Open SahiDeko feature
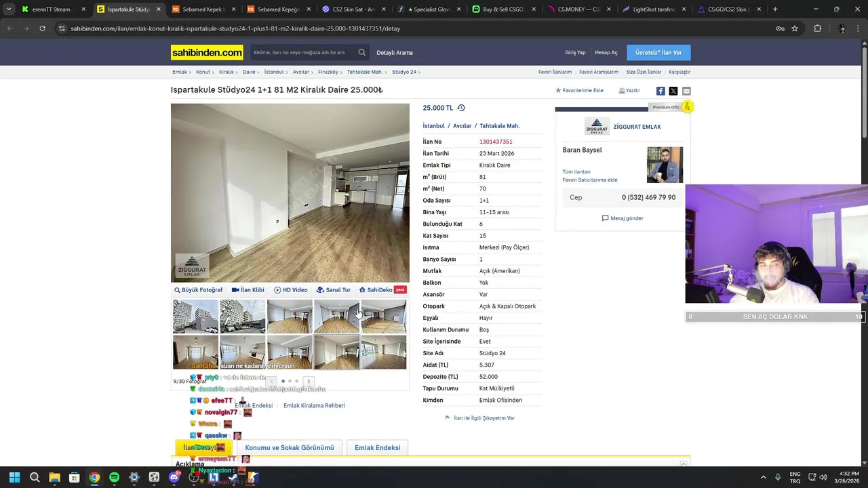Image resolution: width=868 pixels, height=488 pixels. 376,290
